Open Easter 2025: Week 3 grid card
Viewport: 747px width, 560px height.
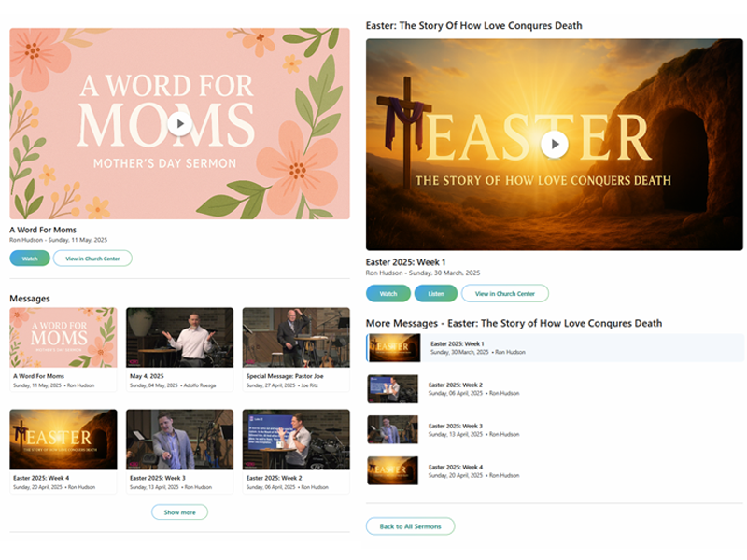coord(179,452)
